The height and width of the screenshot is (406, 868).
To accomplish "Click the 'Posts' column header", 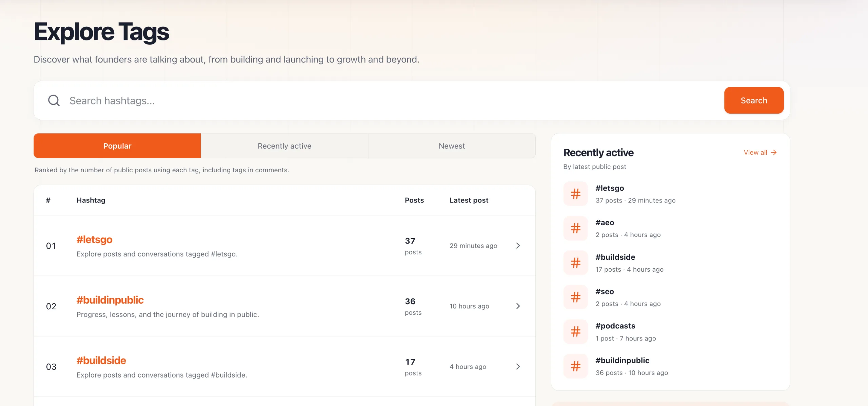I will [x=414, y=200].
